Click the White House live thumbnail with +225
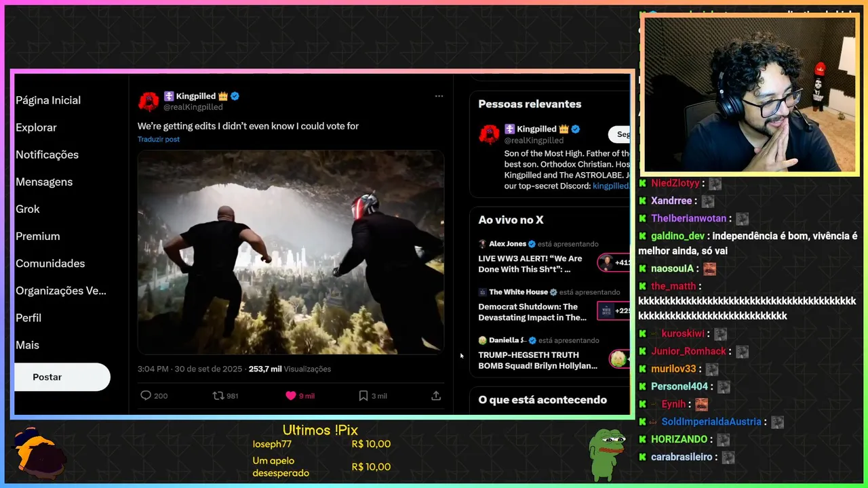868x488 pixels. pyautogui.click(x=614, y=311)
